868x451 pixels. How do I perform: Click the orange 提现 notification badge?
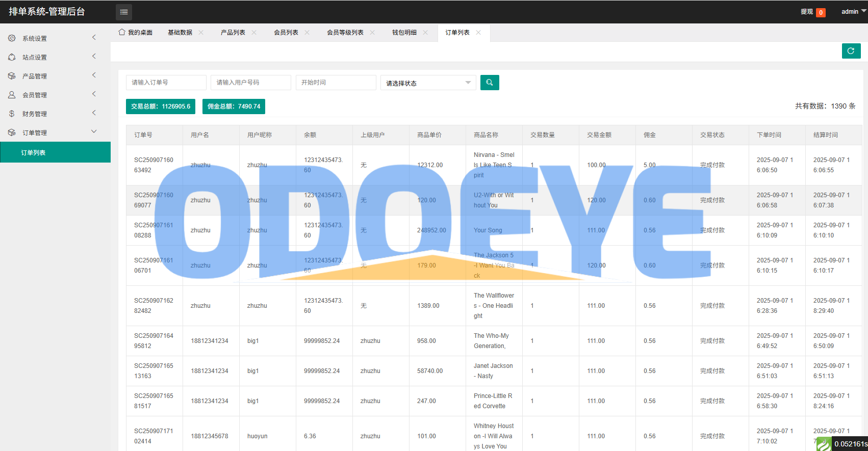(821, 13)
